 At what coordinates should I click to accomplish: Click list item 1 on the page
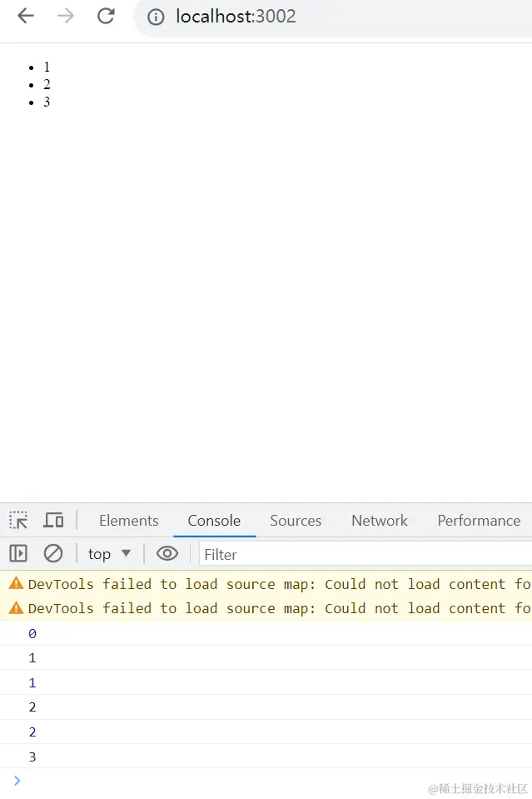pyautogui.click(x=47, y=67)
